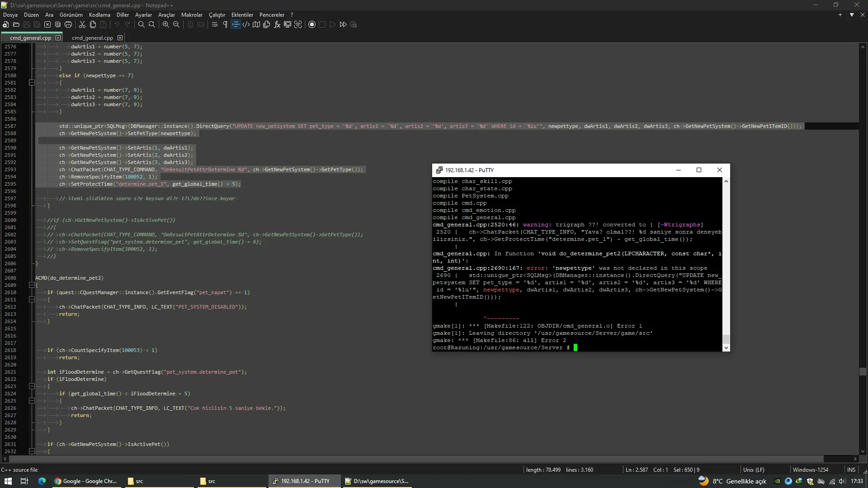Open the Eklentiler menu
Viewport: 868px width, 488px height.
(242, 14)
